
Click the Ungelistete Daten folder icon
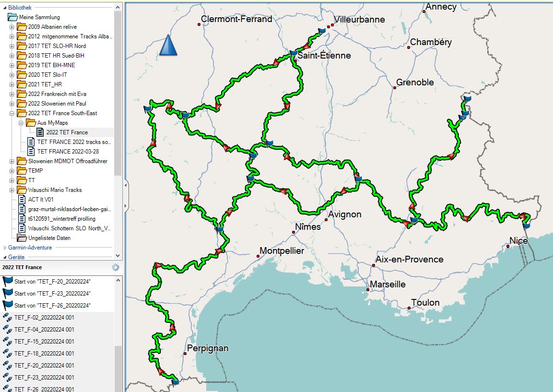point(22,238)
